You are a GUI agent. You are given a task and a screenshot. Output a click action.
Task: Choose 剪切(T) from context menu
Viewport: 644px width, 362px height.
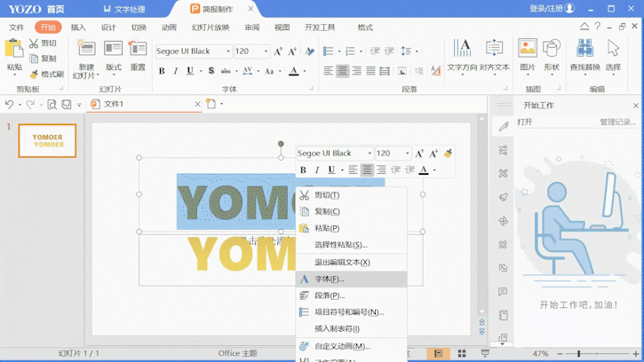(x=351, y=195)
